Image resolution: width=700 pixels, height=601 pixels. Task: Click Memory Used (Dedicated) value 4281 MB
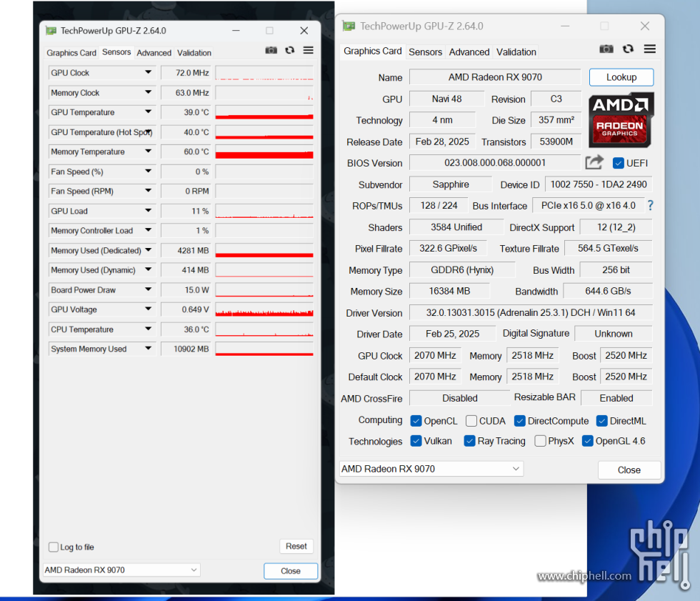[x=185, y=251]
